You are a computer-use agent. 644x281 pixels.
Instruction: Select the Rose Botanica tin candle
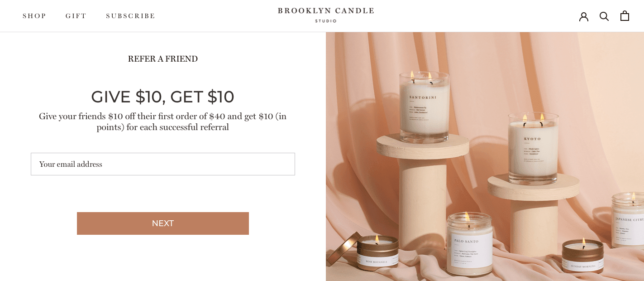coord(377,253)
